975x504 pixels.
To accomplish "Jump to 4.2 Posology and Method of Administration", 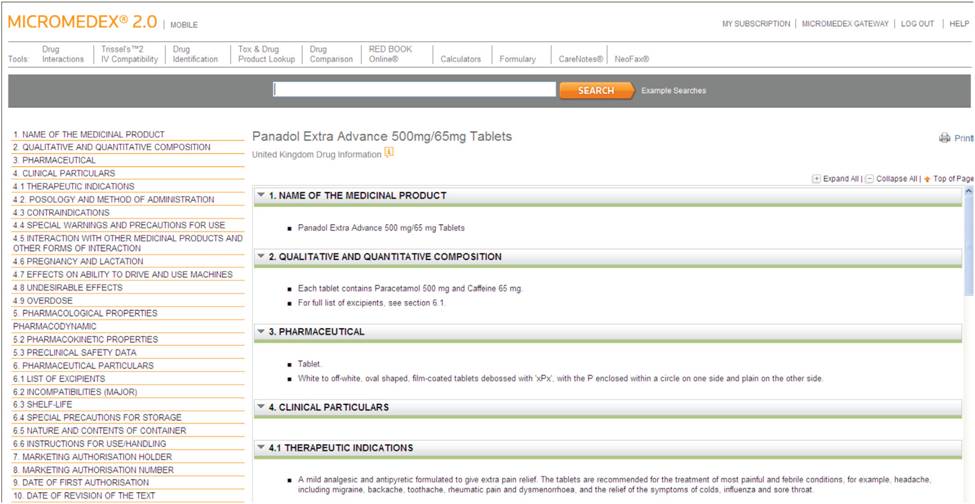I will (114, 199).
